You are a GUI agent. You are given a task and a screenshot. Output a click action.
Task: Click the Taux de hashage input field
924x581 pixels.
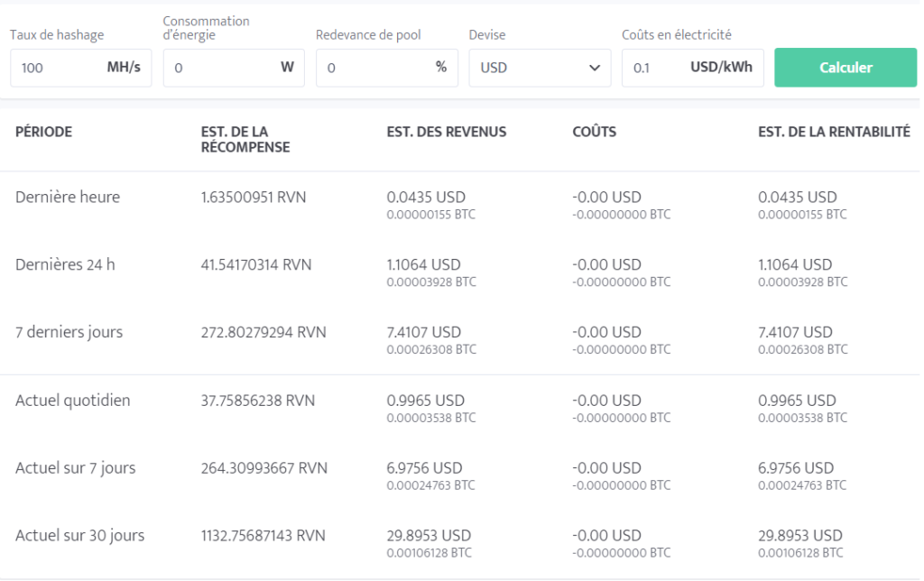point(63,68)
